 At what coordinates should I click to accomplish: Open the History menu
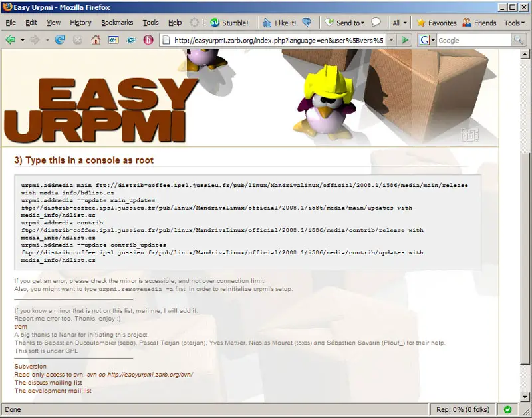coord(80,23)
